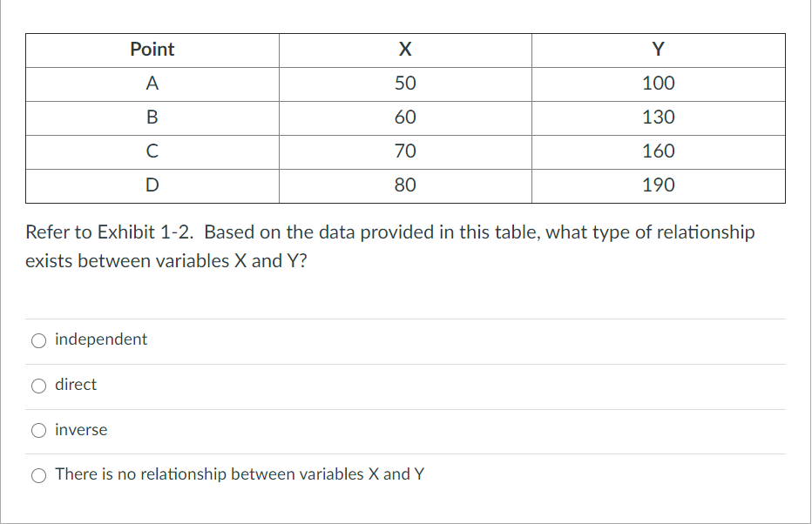The height and width of the screenshot is (524, 812).
Task: Click the value 100 in the Y column
Action: 657,84
